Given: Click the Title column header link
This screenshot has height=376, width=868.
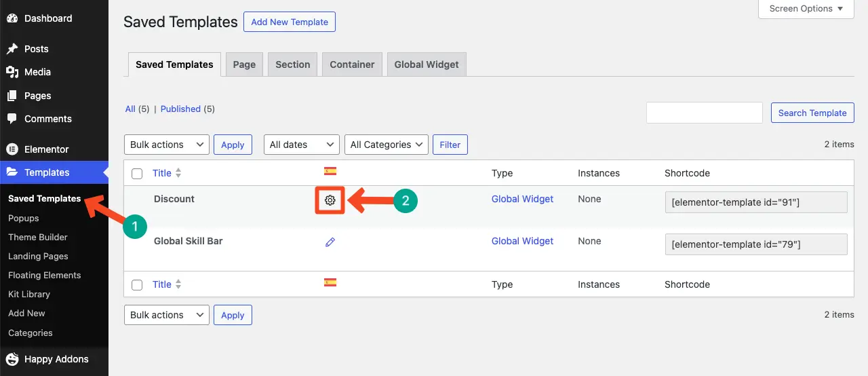Looking at the screenshot, I should (162, 173).
